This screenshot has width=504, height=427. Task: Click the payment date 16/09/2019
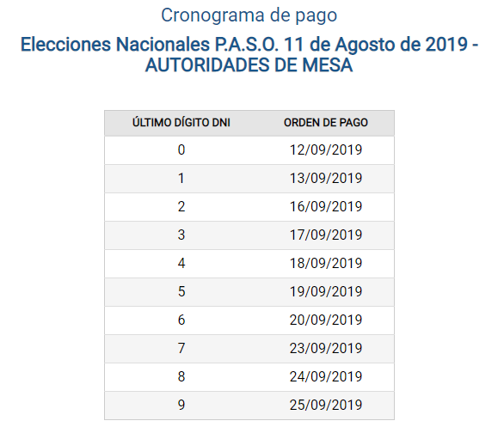click(x=326, y=206)
